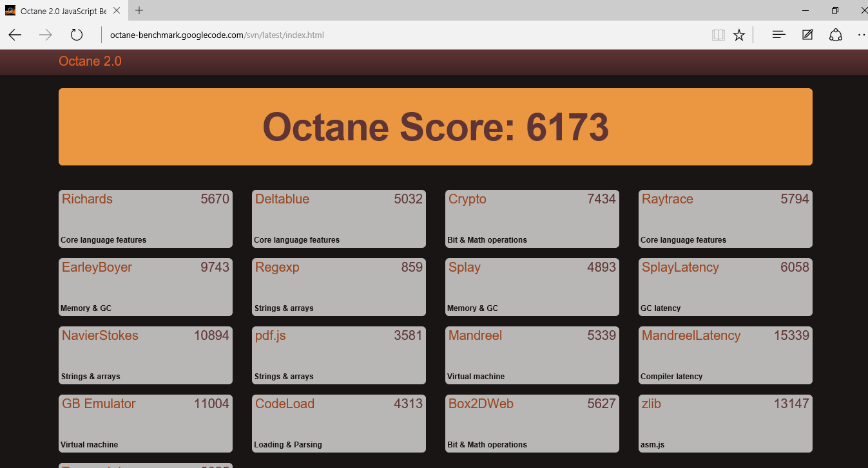Refresh the Octane benchmark page
Image resolution: width=868 pixels, height=468 pixels.
[x=77, y=35]
